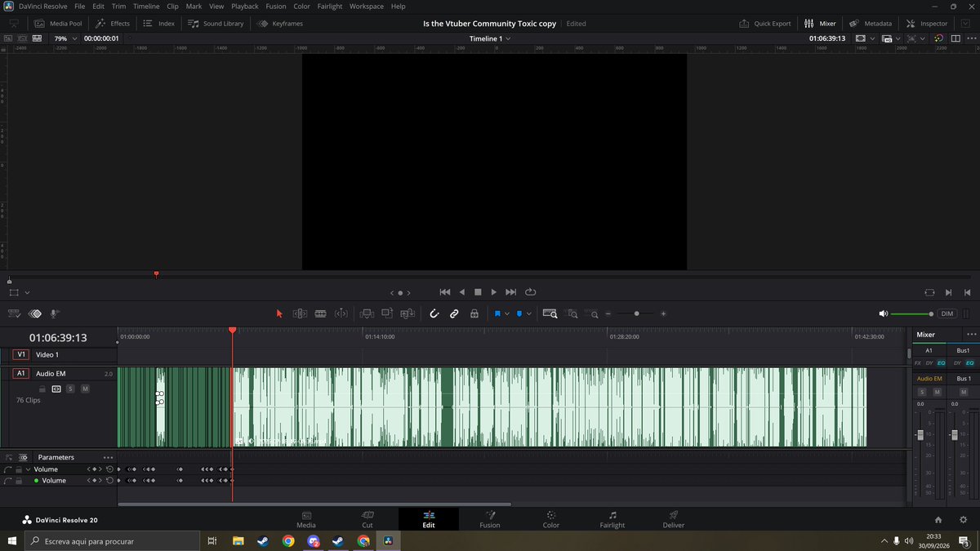
Task: Click the Stop playback button
Action: 478,292
